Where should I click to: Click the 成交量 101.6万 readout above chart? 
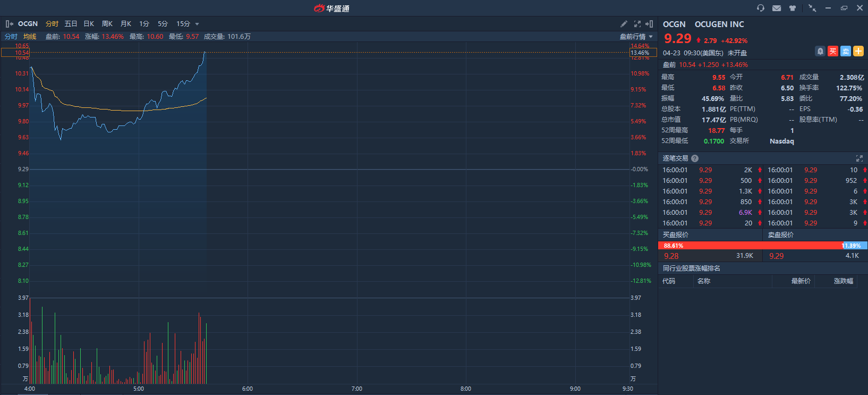coord(227,37)
